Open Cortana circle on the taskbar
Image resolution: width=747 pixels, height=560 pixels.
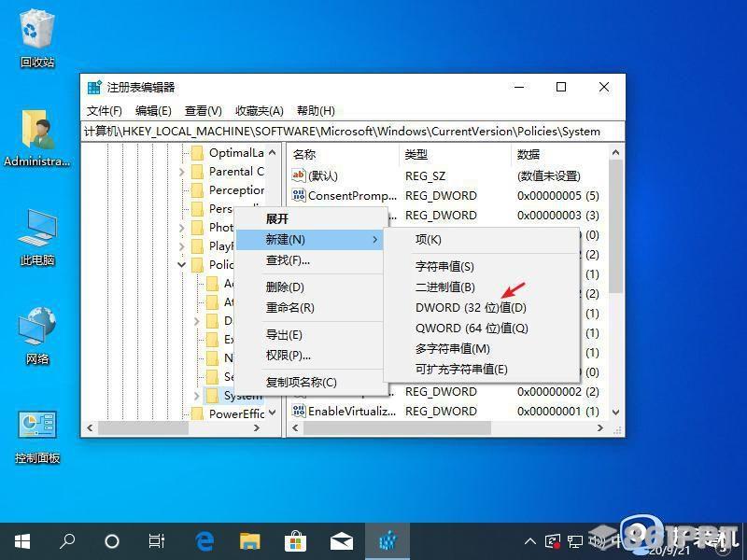[x=112, y=541]
